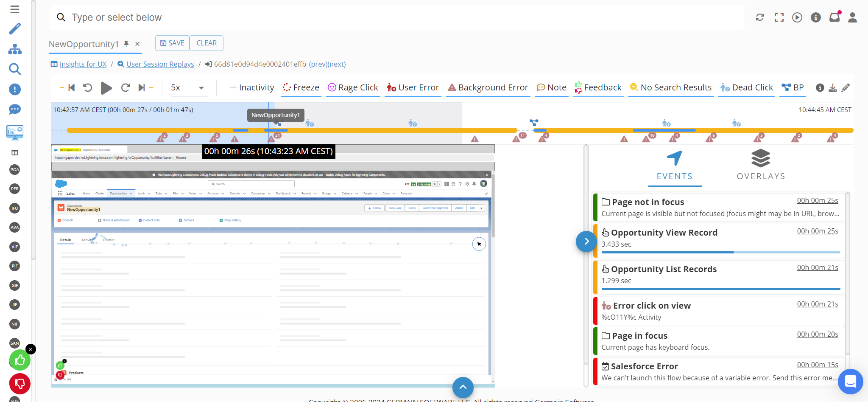This screenshot has width=868, height=402.
Task: Toggle the Feedback filter
Action: pos(598,87)
